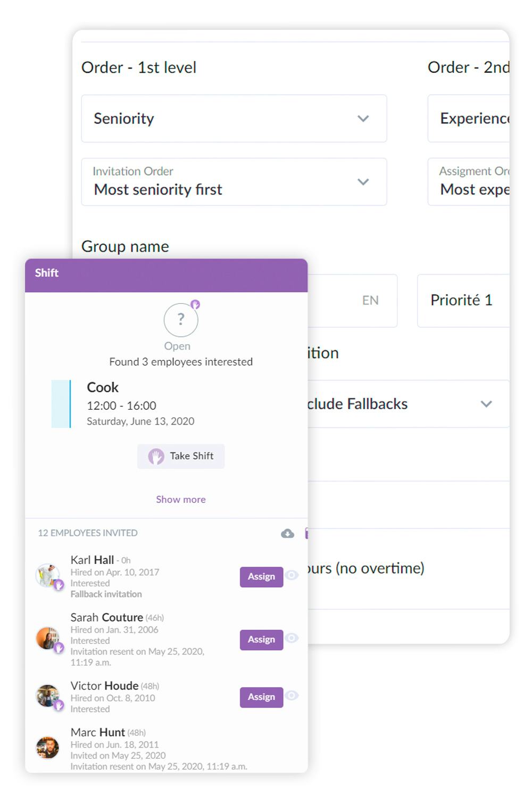
Task: Click the open shift question mark icon
Action: [x=181, y=320]
